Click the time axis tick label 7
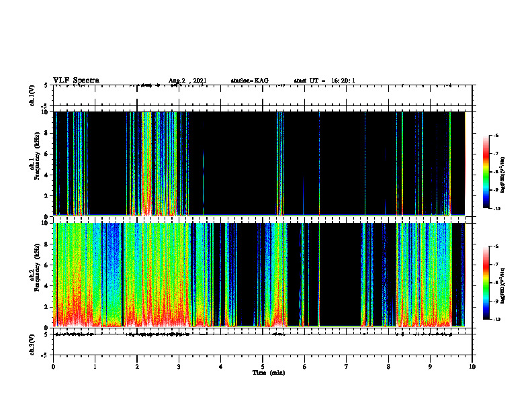532x411 pixels. 347,367
